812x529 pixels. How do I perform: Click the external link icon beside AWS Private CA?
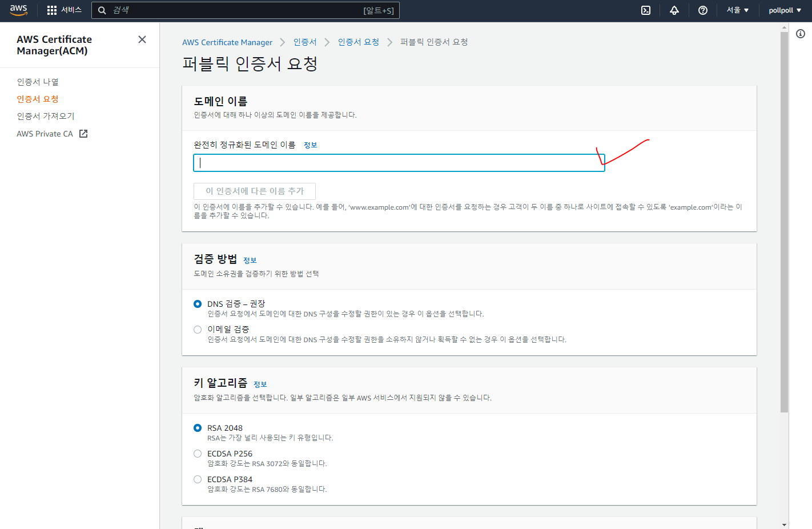[x=83, y=134]
